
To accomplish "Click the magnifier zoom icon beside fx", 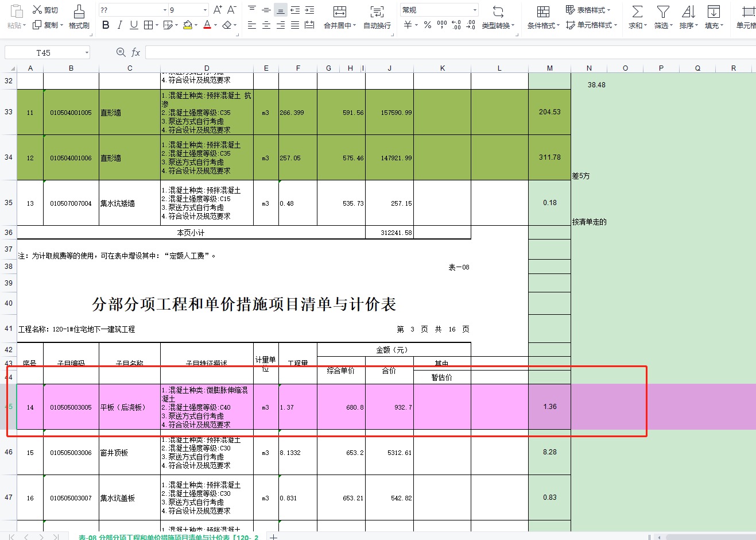I will 121,52.
